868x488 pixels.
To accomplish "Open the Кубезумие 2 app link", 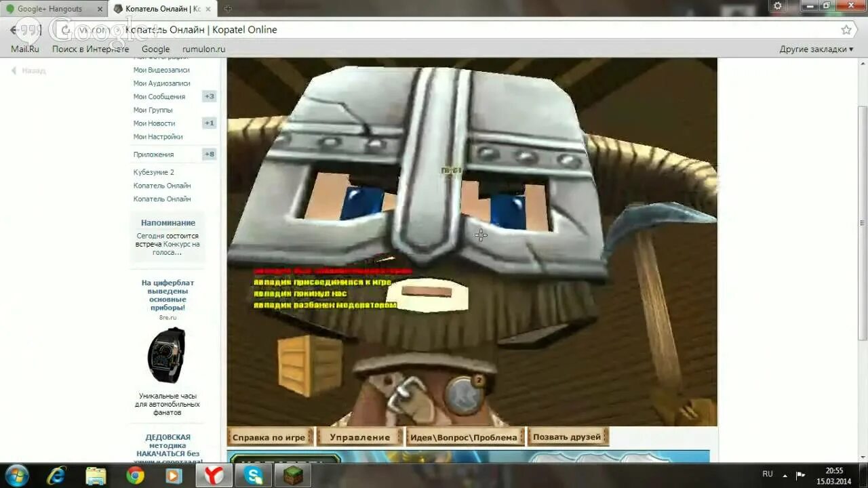I will 153,172.
